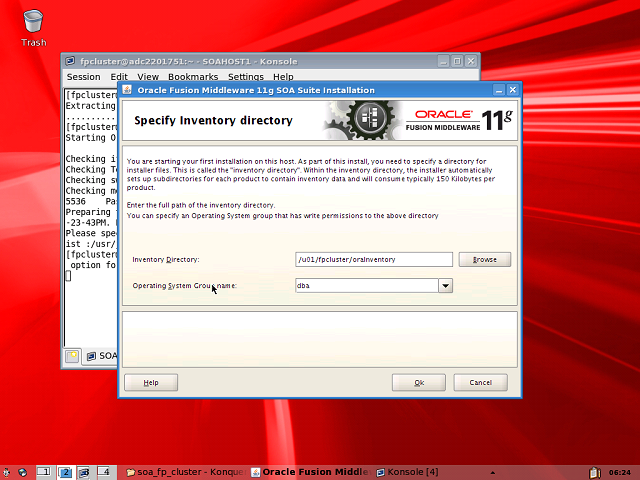Open the Help menu in Konsole
This screenshot has width=640, height=480.
pos(283,77)
